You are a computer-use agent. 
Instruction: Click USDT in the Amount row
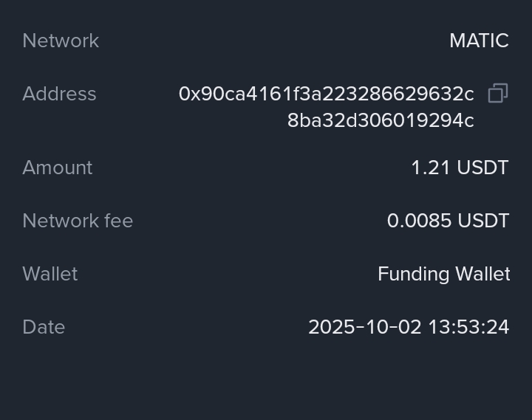[482, 168]
